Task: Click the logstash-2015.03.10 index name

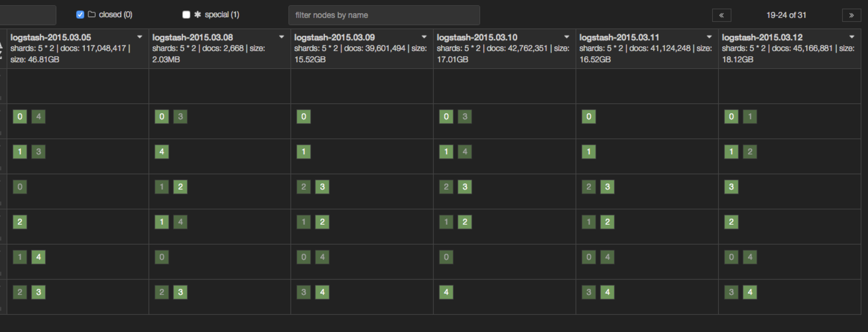Action: click(x=477, y=37)
